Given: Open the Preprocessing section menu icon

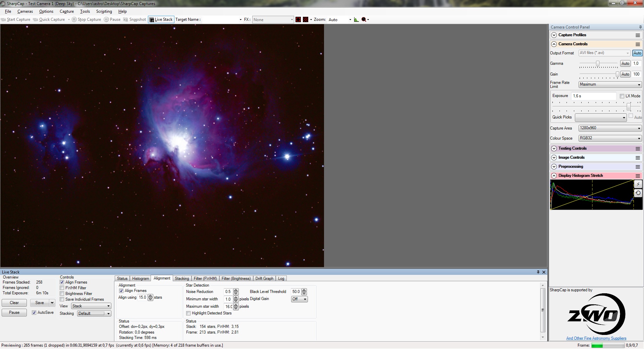Looking at the screenshot, I should (638, 167).
